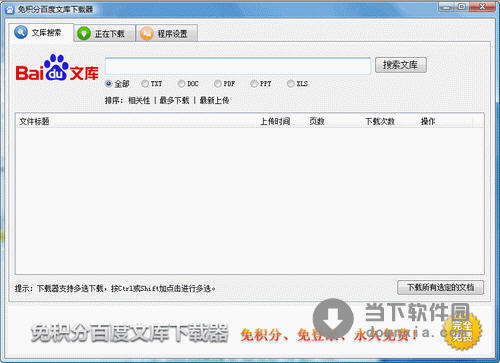Sort results by 最多下载
500x363 pixels.
click(x=174, y=100)
